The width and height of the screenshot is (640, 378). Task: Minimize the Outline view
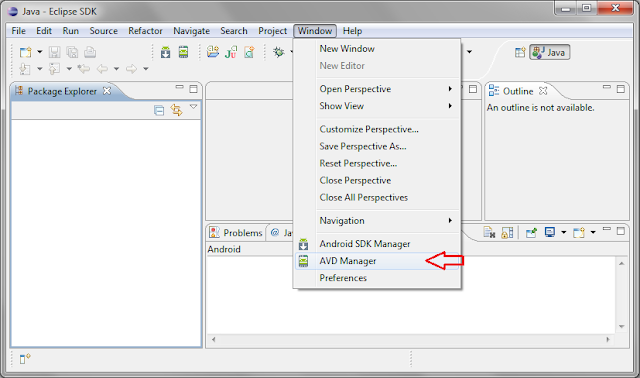click(607, 87)
